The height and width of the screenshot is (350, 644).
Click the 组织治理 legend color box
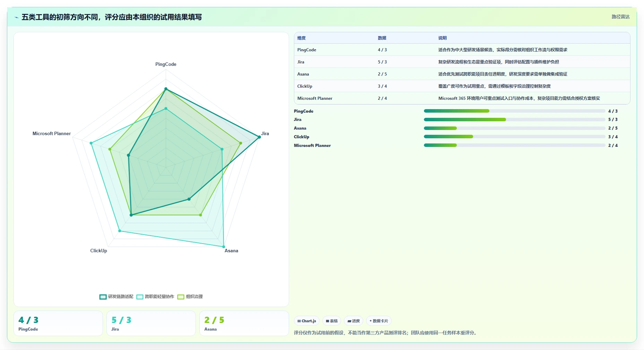(181, 297)
